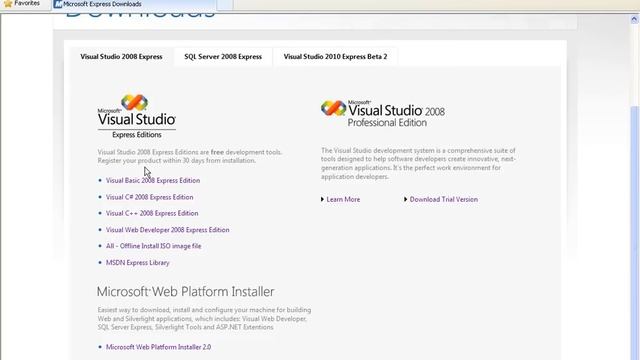Screen dimensions: 640x360
Task: Click the Microsoft Web Platform Installer heading
Action: point(185,292)
